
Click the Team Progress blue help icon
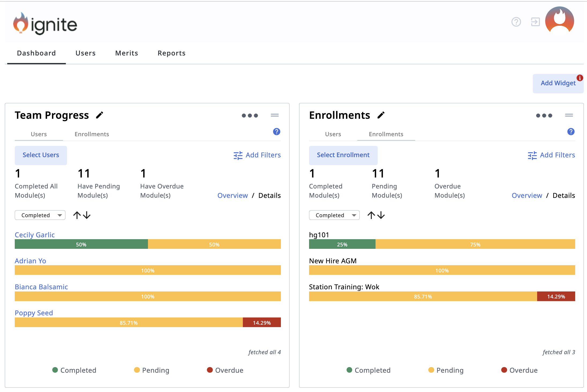[276, 132]
